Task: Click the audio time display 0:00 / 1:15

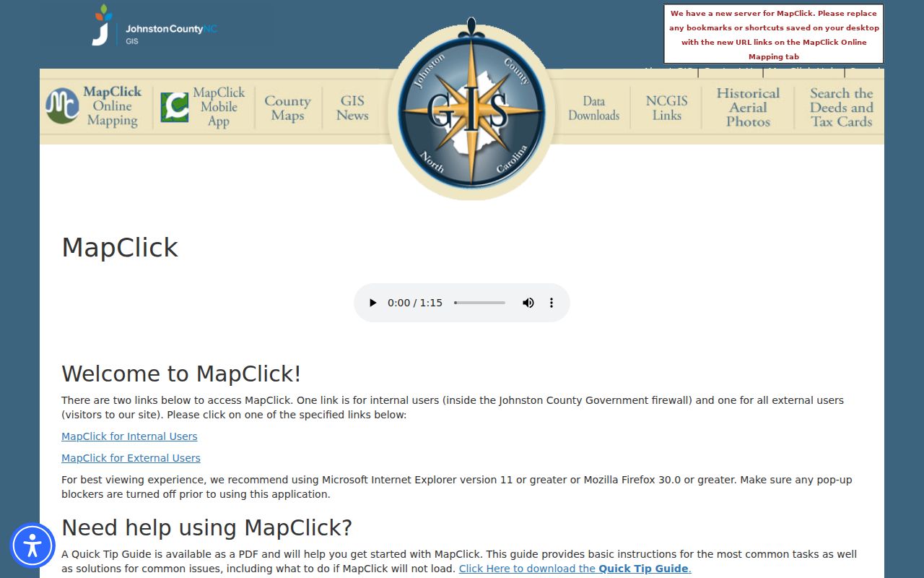Action: 415,303
